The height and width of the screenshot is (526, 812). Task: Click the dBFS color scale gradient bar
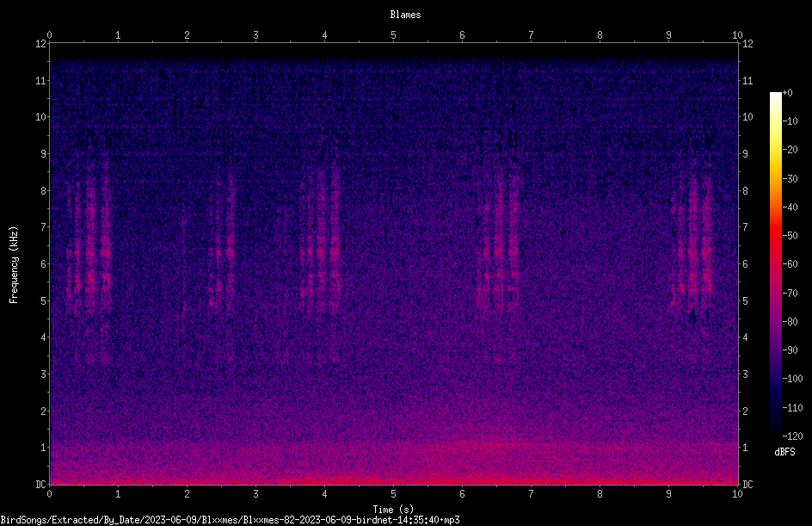click(775, 264)
